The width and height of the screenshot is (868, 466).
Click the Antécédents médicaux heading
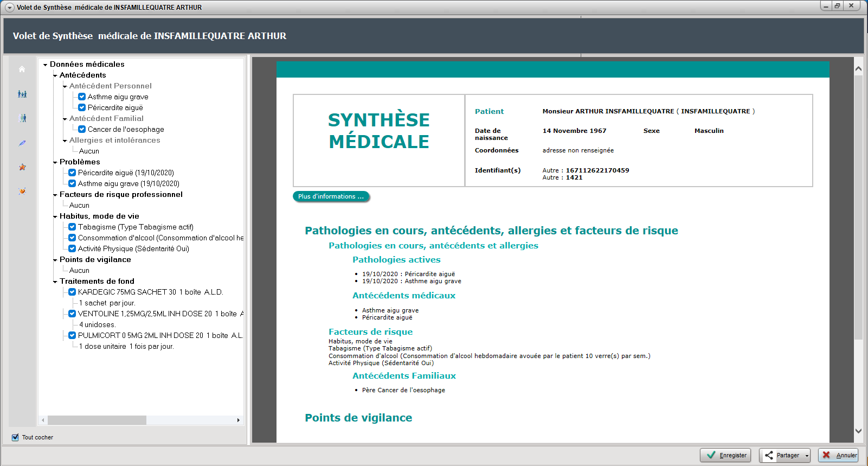[x=404, y=296]
